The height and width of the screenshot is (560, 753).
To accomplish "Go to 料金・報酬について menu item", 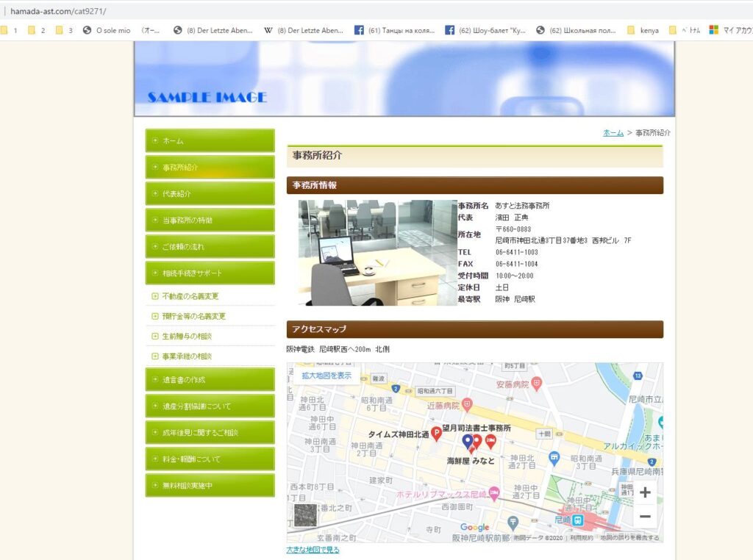I will (210, 459).
